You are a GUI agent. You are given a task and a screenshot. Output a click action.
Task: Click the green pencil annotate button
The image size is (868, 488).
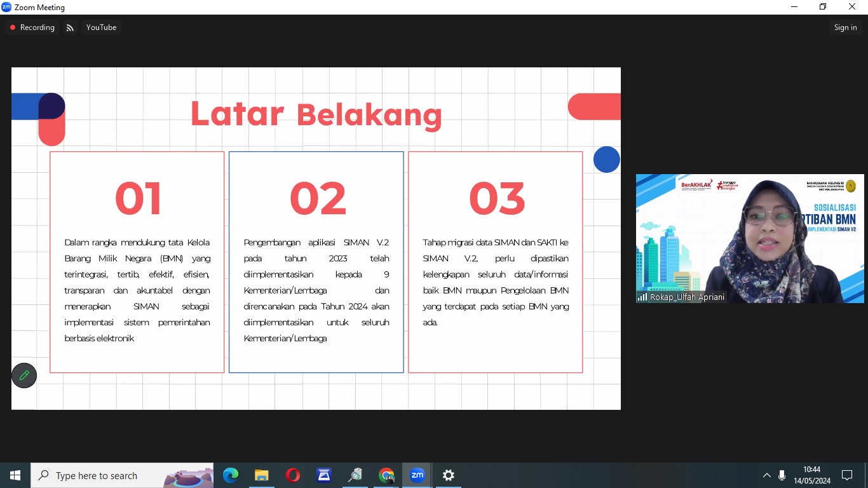tap(24, 376)
